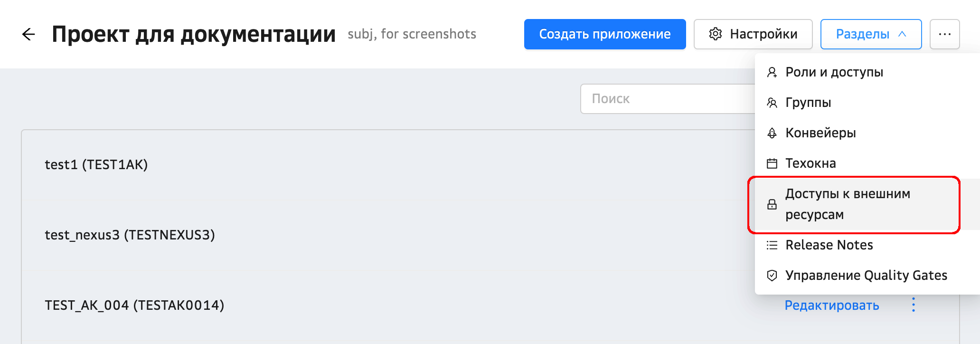Click the back arrow icon
The width and height of the screenshot is (980, 344).
tap(28, 34)
